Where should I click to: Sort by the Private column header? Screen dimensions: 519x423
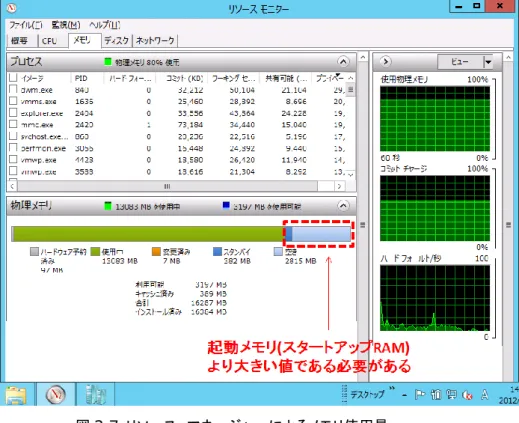(x=329, y=78)
